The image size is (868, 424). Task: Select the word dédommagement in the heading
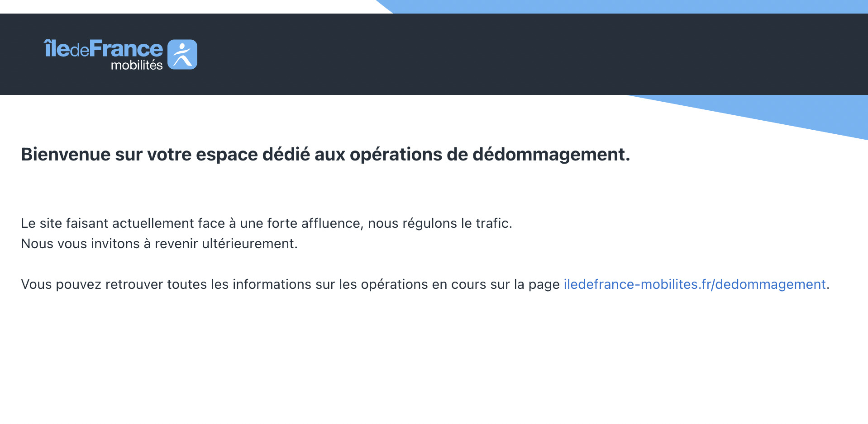(x=551, y=155)
